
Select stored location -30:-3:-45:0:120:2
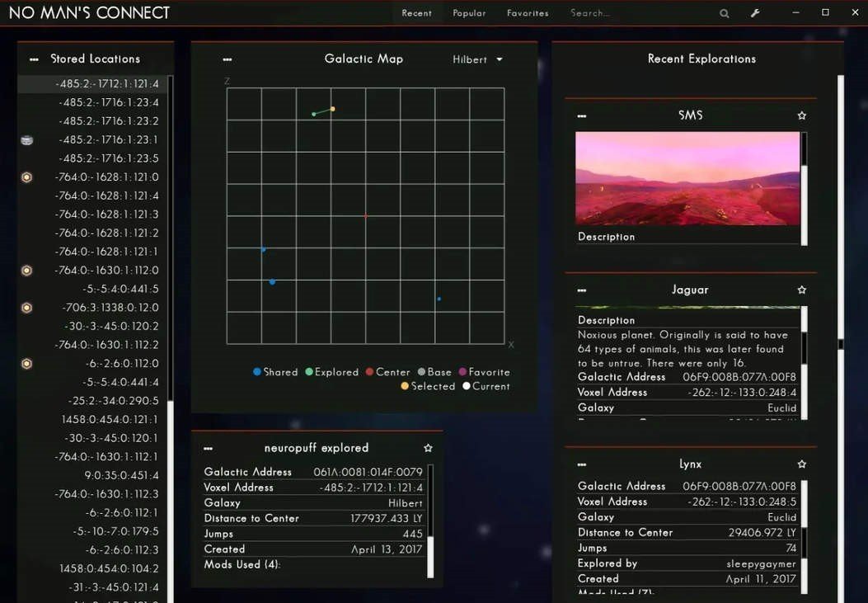pos(92,326)
